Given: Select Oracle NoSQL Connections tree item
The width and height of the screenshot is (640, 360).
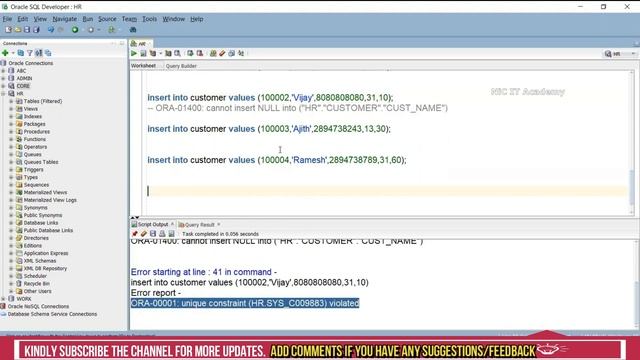Looking at the screenshot, I should [x=38, y=307].
